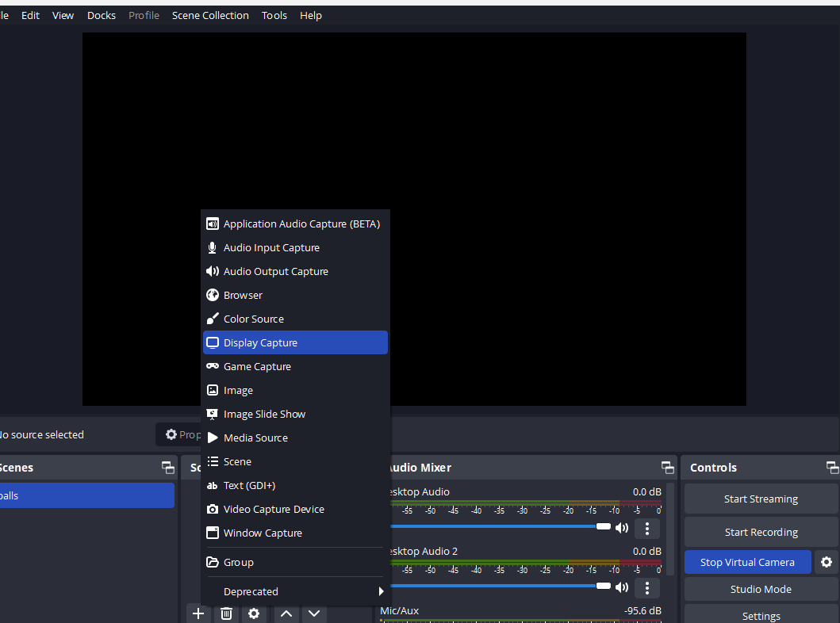The width and height of the screenshot is (840, 623).
Task: Open Settings from Controls panel
Action: coord(761,616)
